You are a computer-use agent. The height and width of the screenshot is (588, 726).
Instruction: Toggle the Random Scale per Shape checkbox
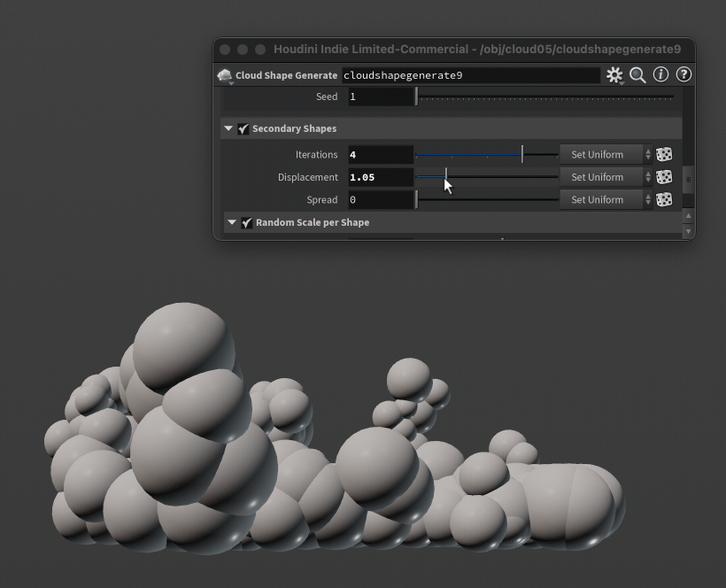[247, 222]
